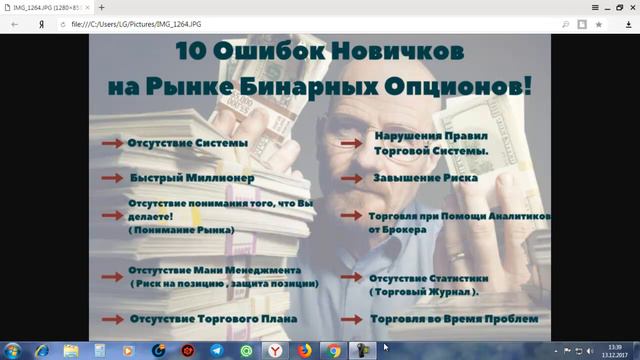Open the media player taskbar icon

point(128,351)
